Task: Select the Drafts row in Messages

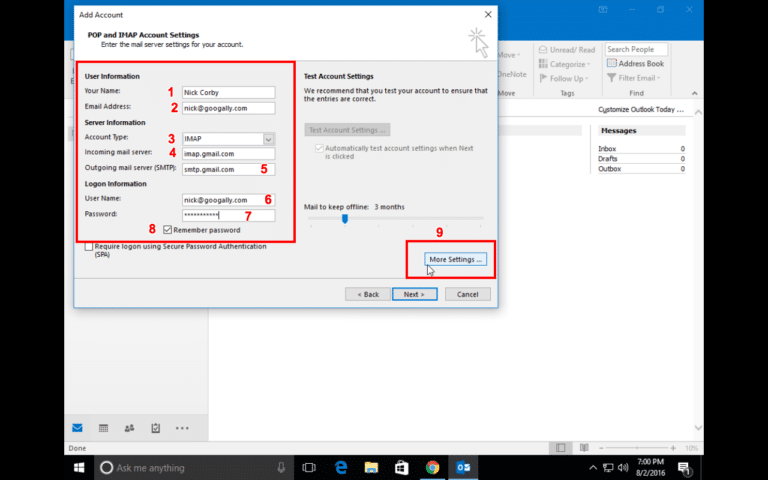Action: click(x=641, y=159)
